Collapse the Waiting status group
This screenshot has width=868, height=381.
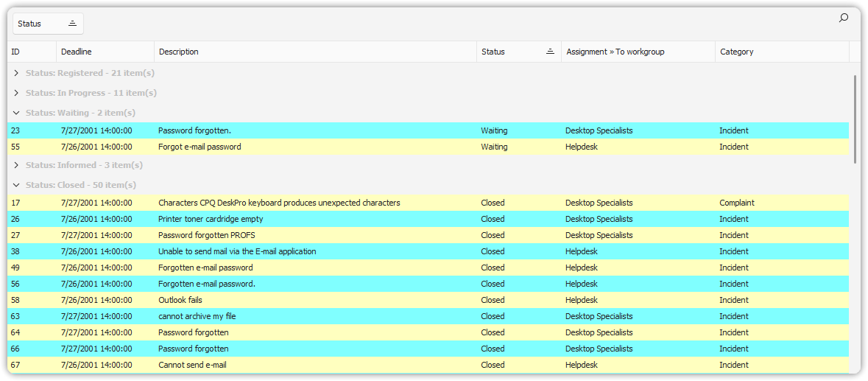point(16,113)
